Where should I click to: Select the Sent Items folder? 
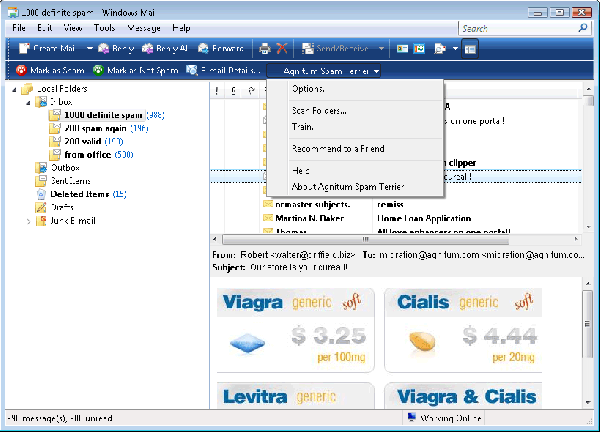coord(63,181)
